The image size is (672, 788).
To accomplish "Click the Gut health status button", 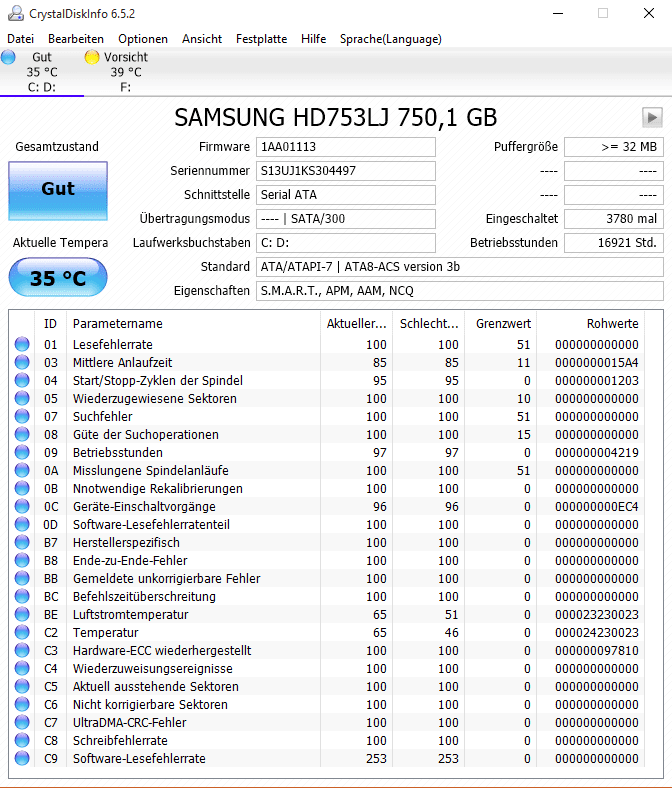I will [x=58, y=191].
